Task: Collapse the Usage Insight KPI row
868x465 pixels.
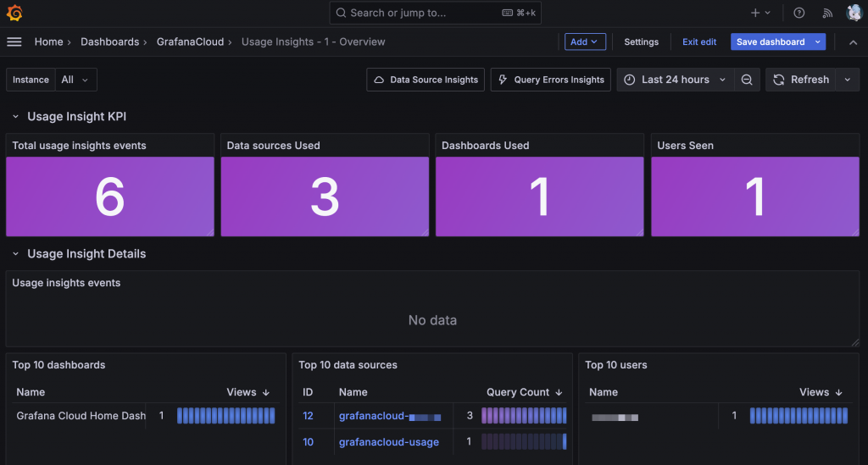Action: pyautogui.click(x=15, y=117)
